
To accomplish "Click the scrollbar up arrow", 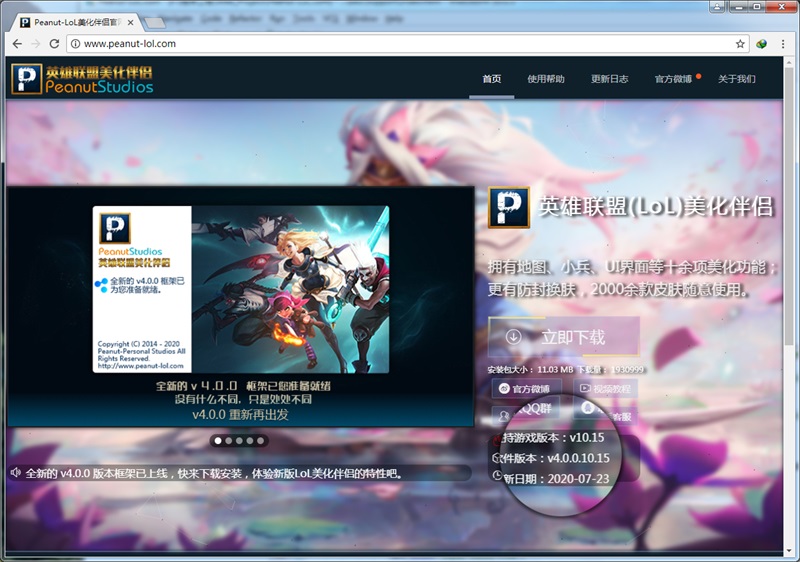I will [788, 62].
